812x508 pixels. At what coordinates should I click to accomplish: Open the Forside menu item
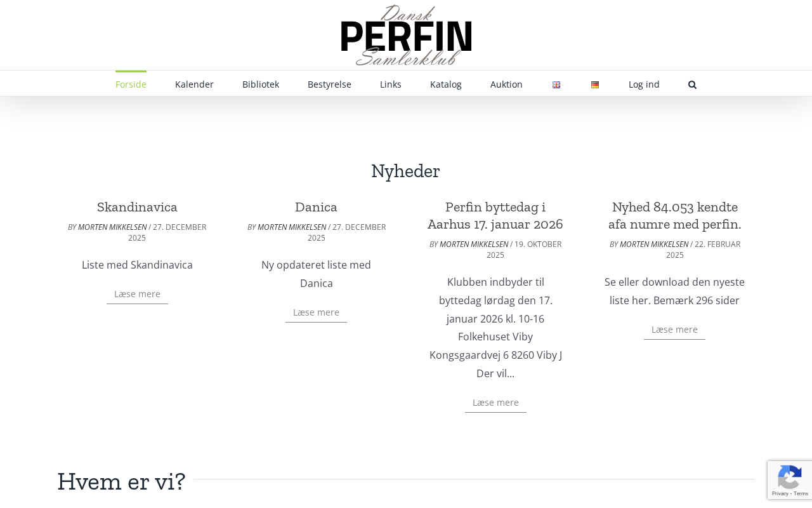tap(131, 84)
